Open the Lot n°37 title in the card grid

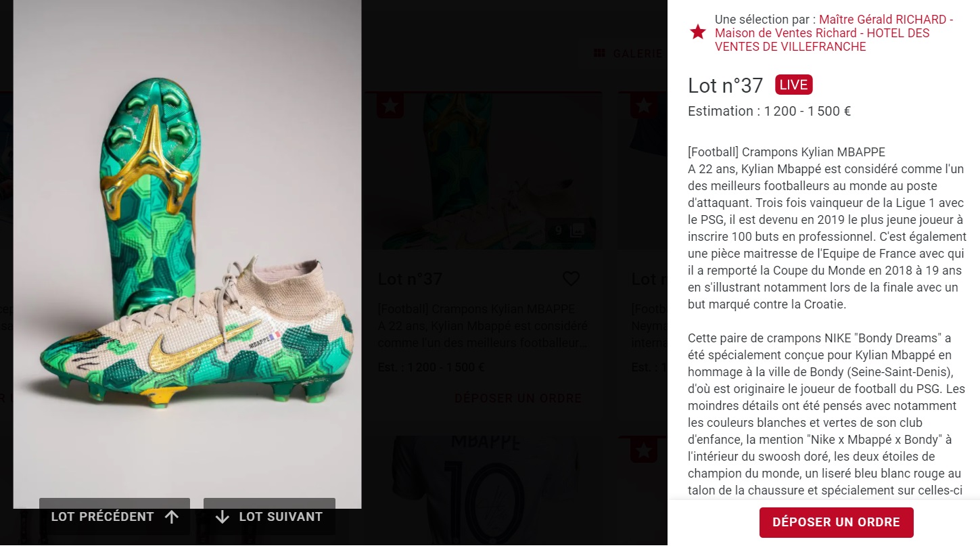tap(410, 279)
